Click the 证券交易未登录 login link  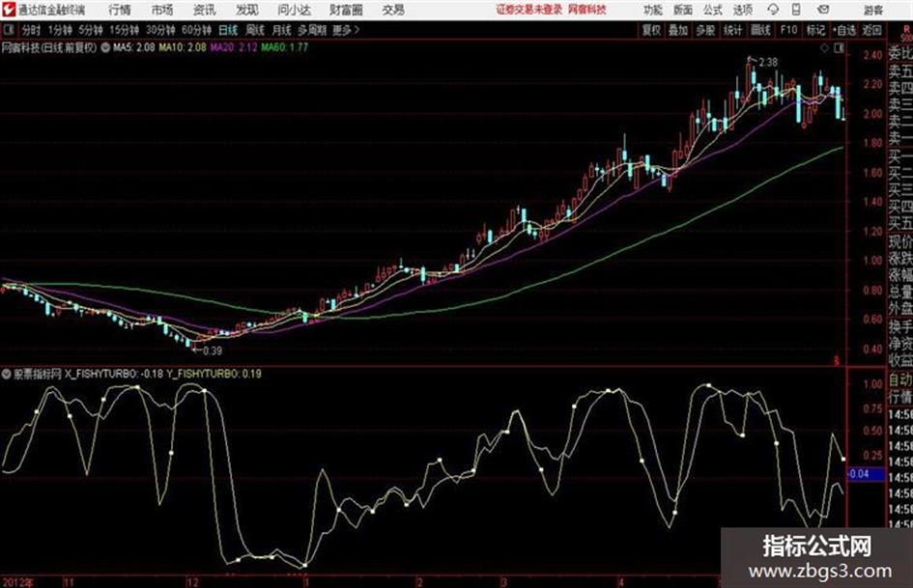529,10
